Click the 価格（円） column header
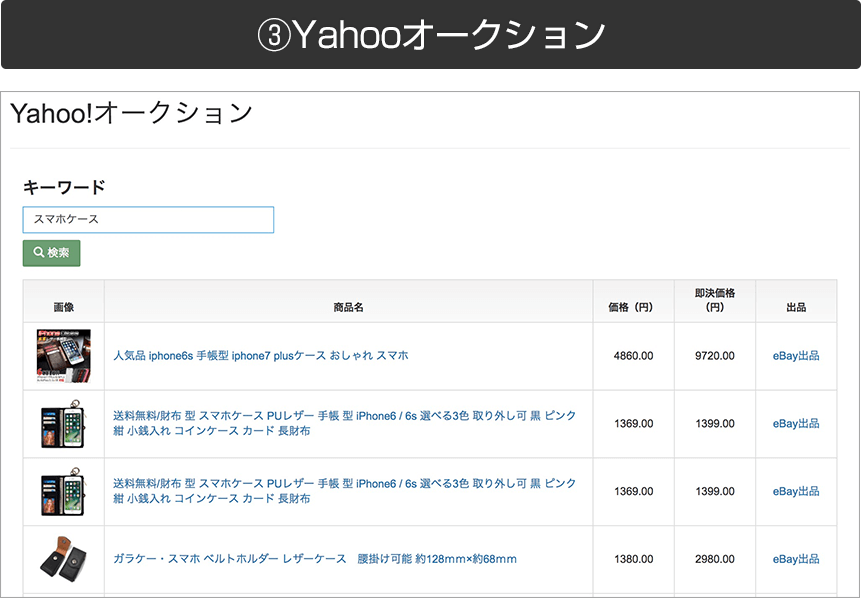861x598 pixels. pos(633,307)
